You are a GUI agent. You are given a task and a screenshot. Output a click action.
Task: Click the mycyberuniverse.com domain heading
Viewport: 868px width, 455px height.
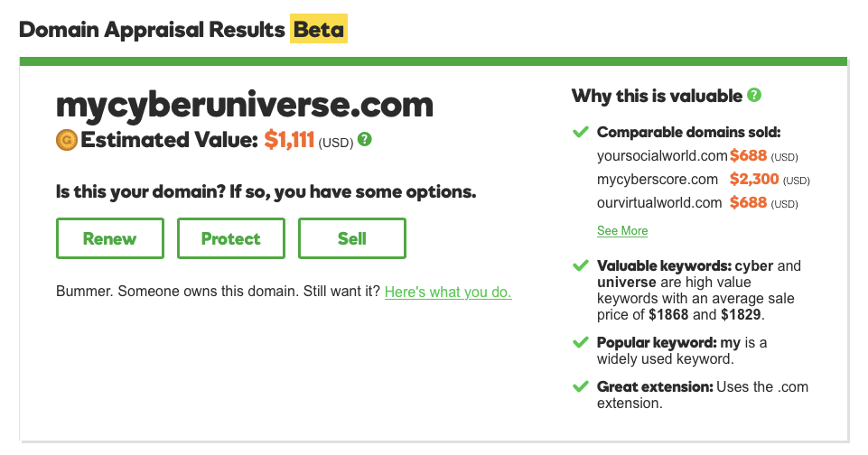(x=244, y=105)
